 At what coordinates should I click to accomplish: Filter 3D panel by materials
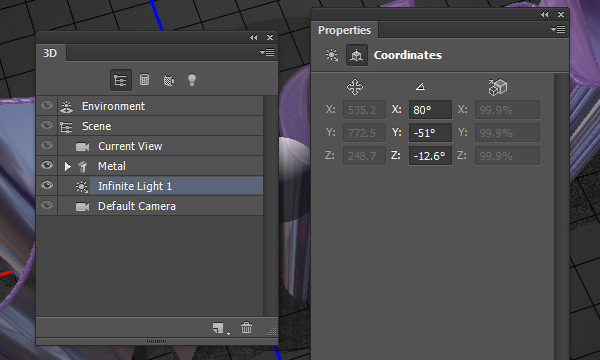click(168, 80)
